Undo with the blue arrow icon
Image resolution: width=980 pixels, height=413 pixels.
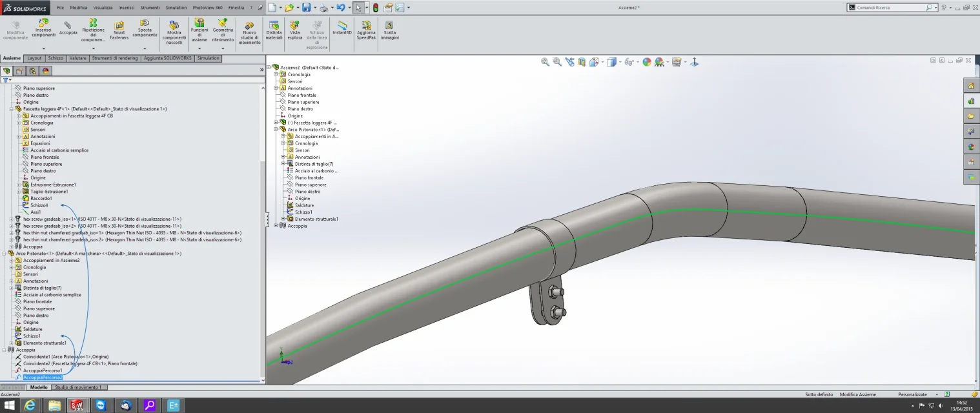tap(340, 8)
